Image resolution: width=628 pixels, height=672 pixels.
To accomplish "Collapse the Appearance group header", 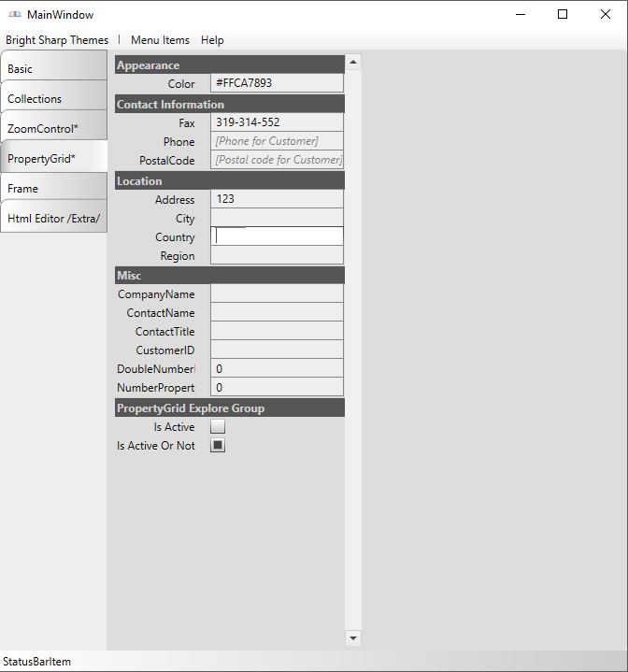I will click(x=229, y=65).
